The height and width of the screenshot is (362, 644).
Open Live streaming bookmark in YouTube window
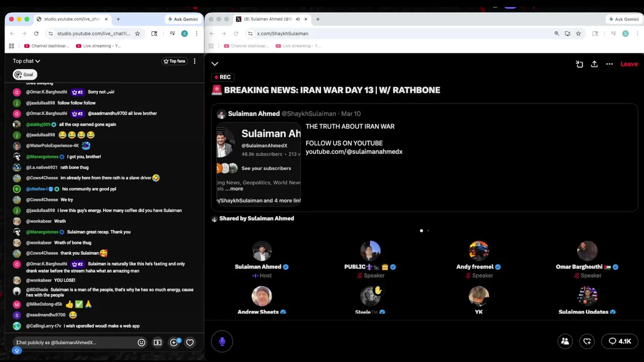(x=98, y=46)
